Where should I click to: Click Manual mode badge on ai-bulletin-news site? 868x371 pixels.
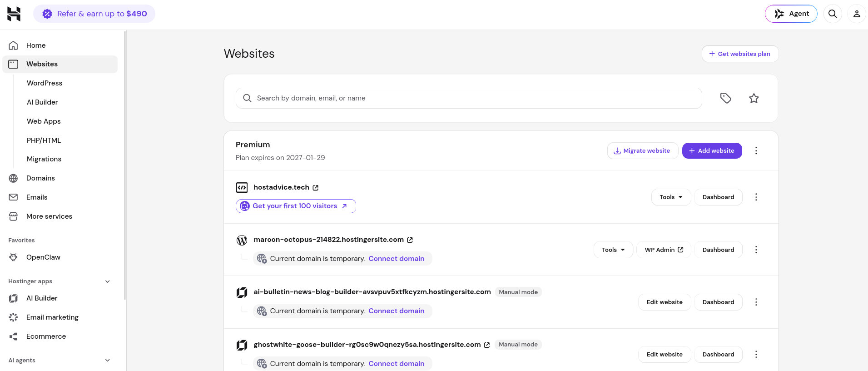tap(518, 292)
